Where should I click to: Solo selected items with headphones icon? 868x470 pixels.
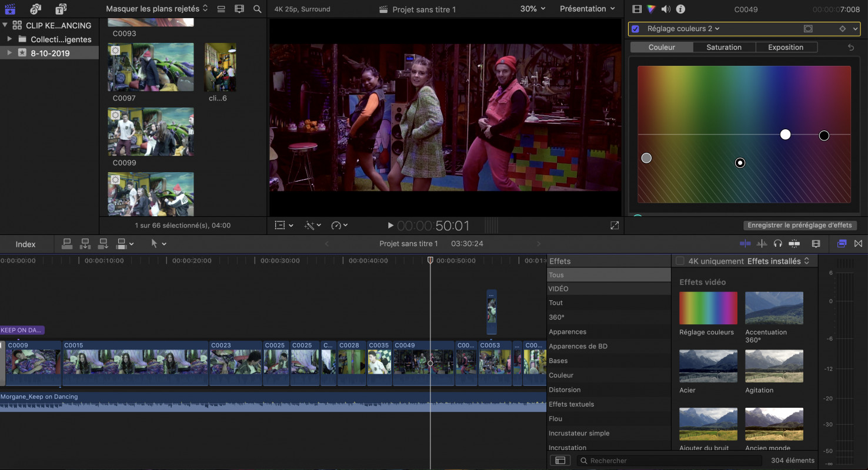pos(778,243)
